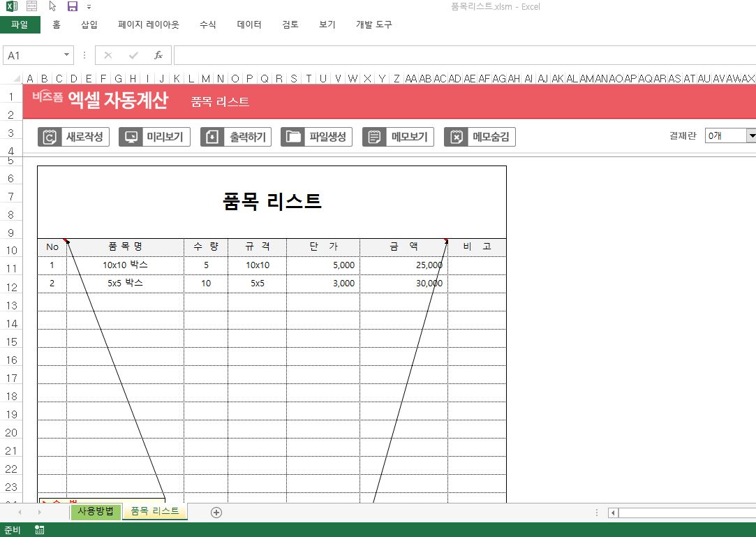
Task: Click the next sheet navigation arrow
Action: click(x=39, y=513)
